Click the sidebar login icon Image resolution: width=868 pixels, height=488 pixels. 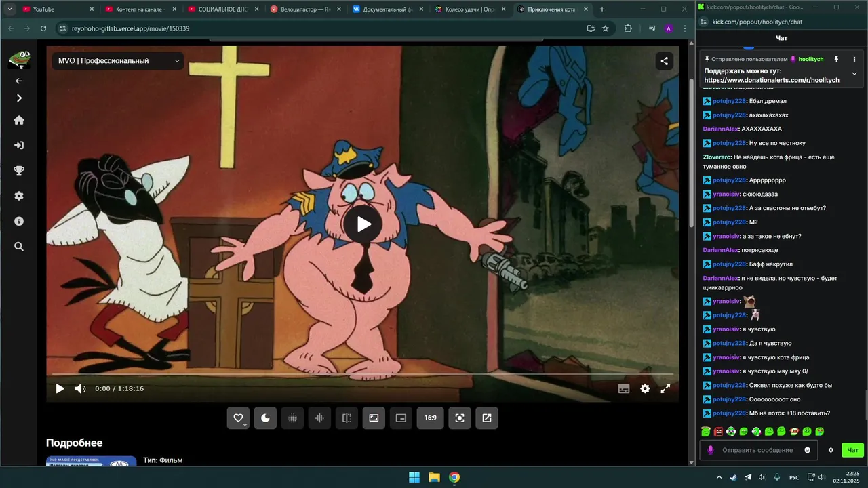[19, 145]
